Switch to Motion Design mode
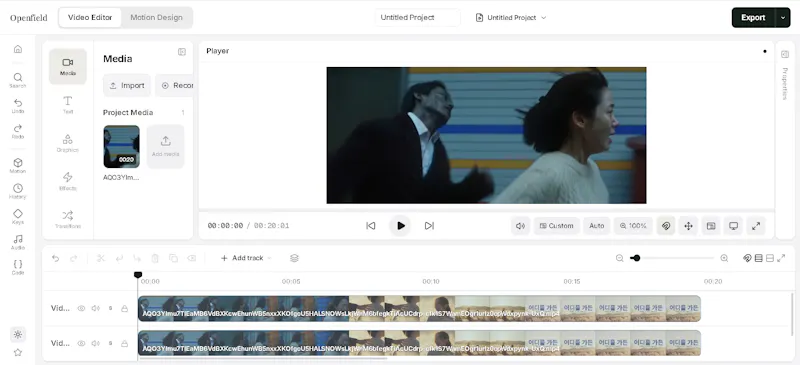This screenshot has width=800, height=365. coord(156,17)
